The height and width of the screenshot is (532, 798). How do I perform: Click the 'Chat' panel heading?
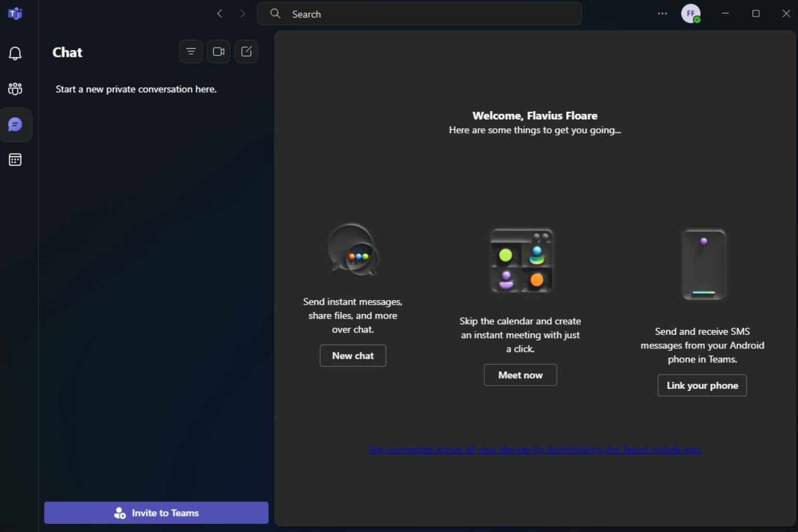coord(67,52)
